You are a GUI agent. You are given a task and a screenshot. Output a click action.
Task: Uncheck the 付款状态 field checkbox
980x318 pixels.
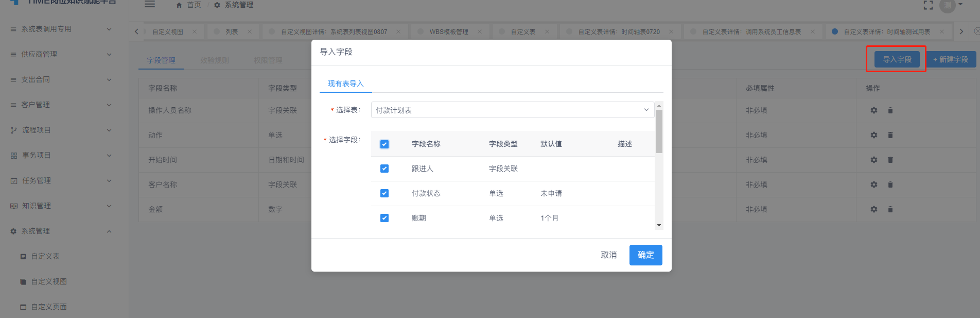[x=384, y=193]
